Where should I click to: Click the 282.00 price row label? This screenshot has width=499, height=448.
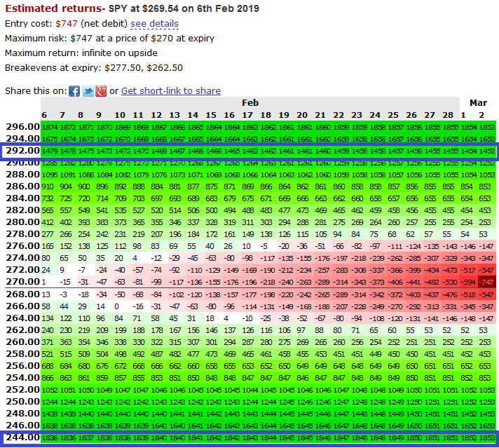[x=22, y=210]
